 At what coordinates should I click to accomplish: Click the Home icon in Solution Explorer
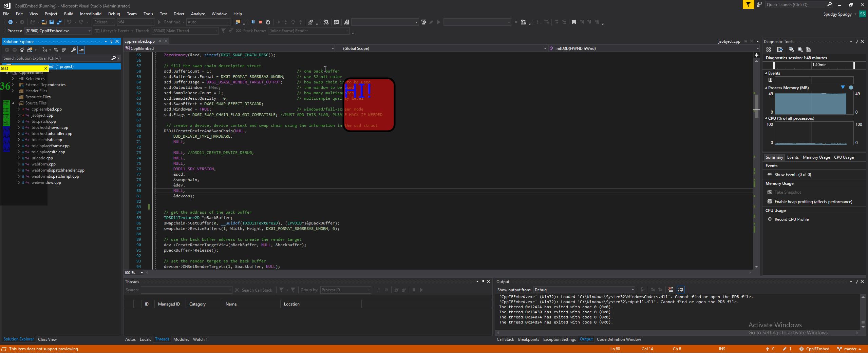[x=22, y=50]
